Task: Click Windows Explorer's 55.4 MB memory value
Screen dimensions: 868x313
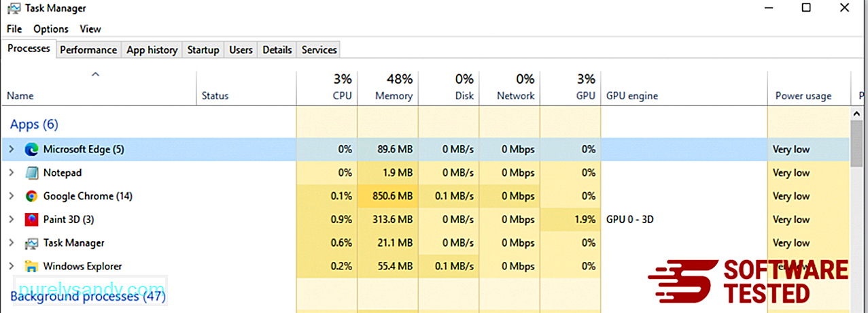Action: [x=396, y=266]
